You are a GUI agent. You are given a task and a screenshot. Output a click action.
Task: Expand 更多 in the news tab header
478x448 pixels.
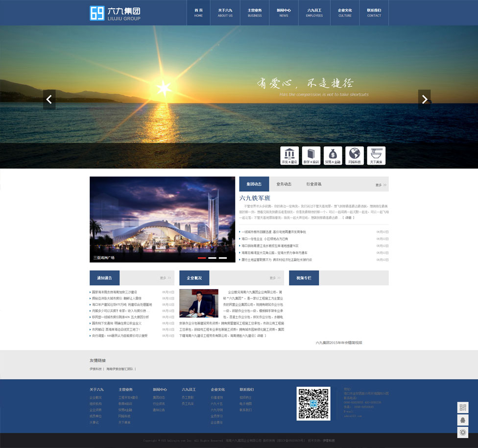[x=381, y=185]
